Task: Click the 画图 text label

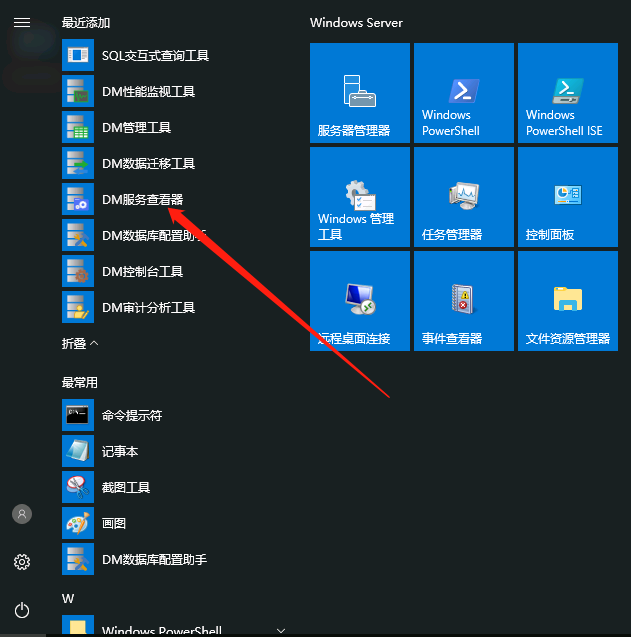Action: pyautogui.click(x=114, y=523)
